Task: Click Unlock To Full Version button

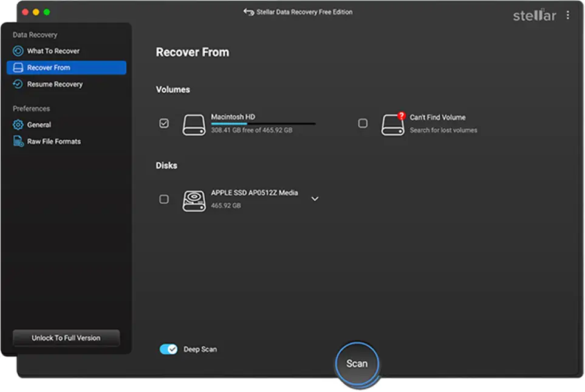Action: click(66, 338)
